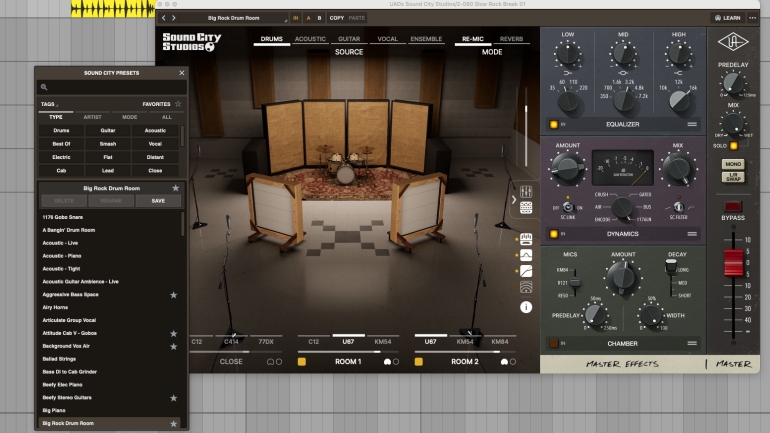
Task: Toggle the MONO button
Action: coord(733,164)
